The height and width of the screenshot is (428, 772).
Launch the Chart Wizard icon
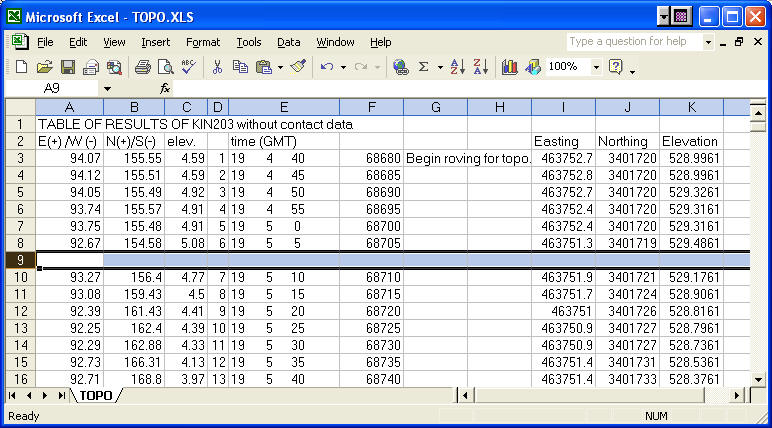point(510,67)
